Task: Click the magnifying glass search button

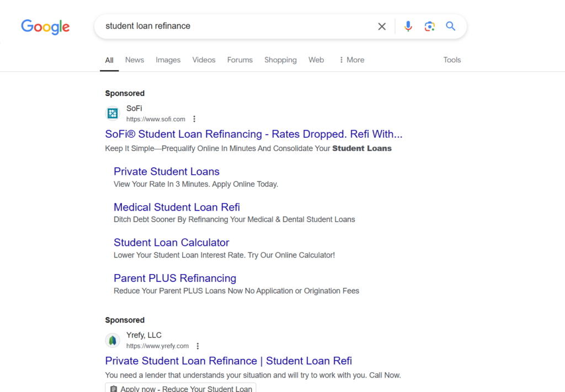Action: (450, 26)
